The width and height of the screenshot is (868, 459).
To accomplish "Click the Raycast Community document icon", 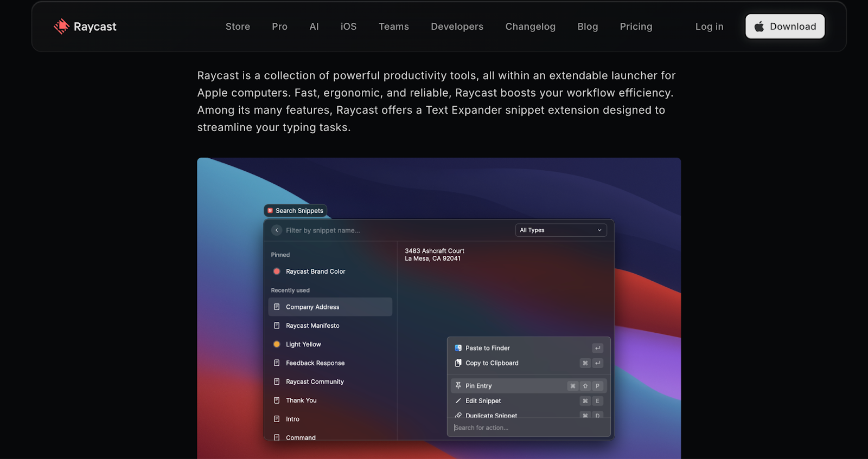I will click(x=277, y=382).
